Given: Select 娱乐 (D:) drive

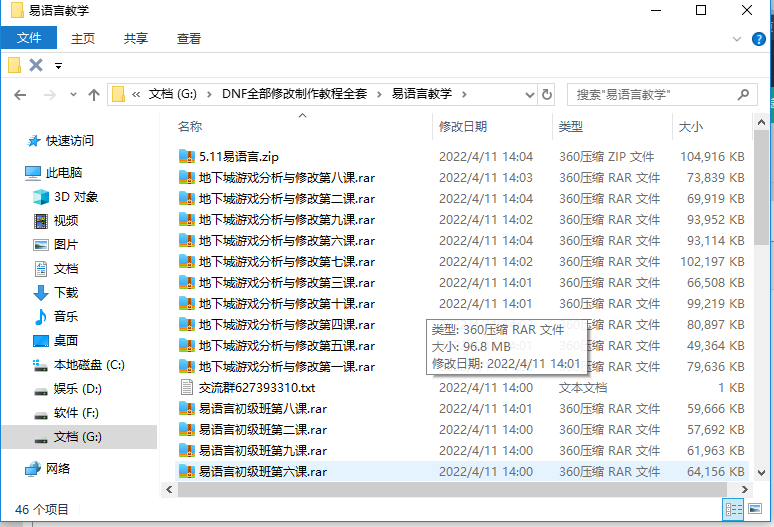Looking at the screenshot, I should tap(77, 389).
